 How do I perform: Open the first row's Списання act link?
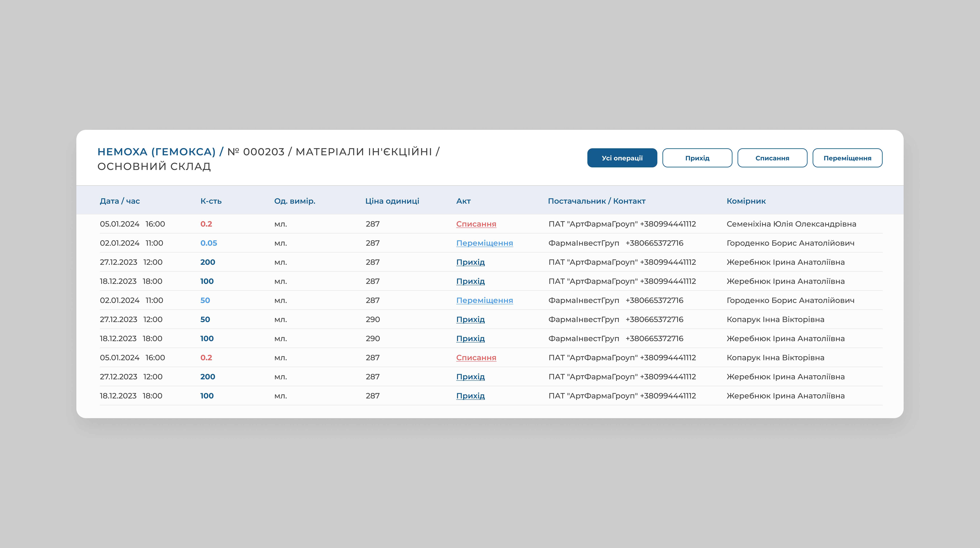(x=476, y=224)
